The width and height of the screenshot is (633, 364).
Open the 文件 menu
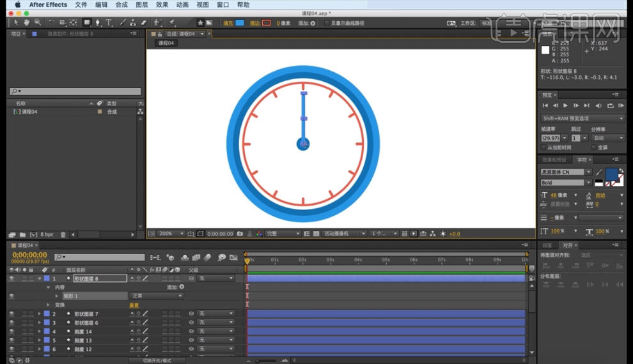click(81, 5)
